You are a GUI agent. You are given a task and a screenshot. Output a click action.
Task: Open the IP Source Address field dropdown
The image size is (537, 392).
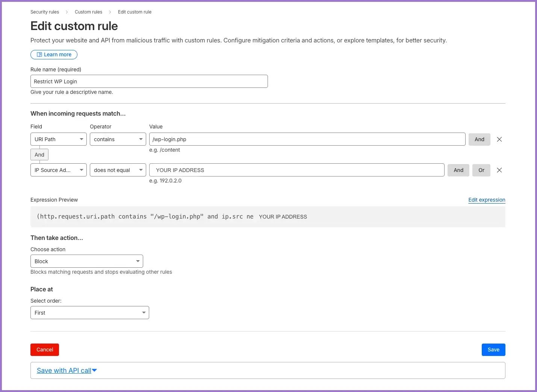click(59, 170)
